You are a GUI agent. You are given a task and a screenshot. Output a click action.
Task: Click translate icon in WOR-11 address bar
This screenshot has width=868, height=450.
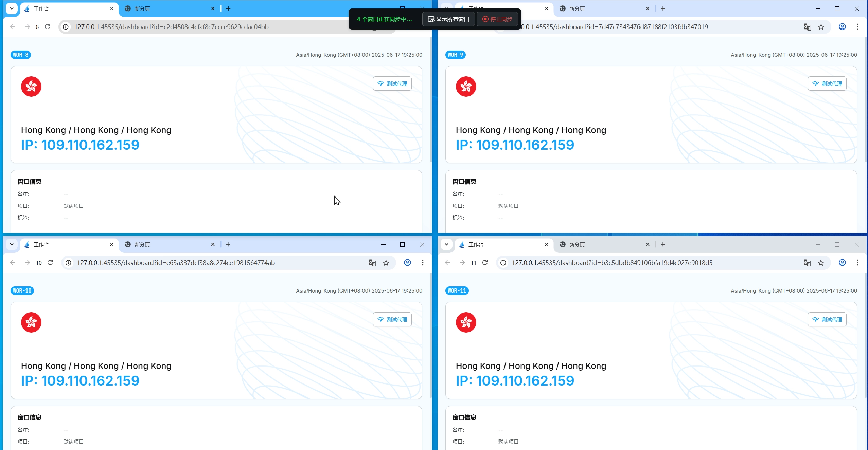click(807, 263)
